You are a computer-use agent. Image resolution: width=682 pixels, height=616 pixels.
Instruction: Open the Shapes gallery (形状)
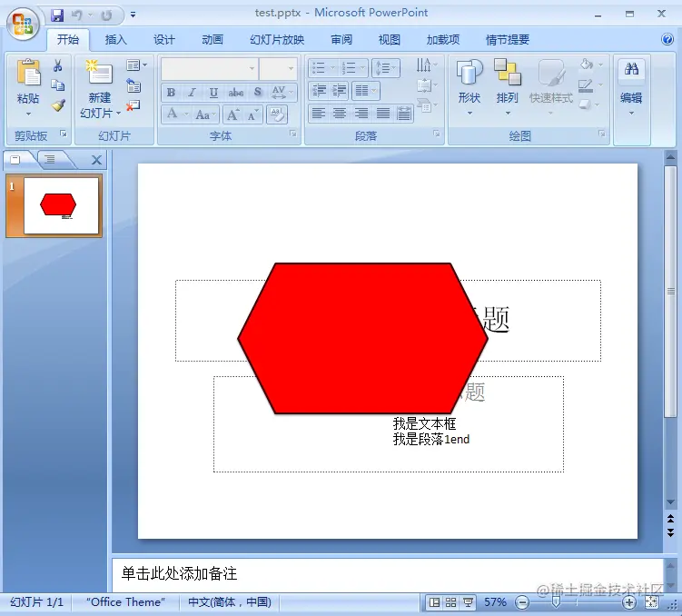point(469,87)
